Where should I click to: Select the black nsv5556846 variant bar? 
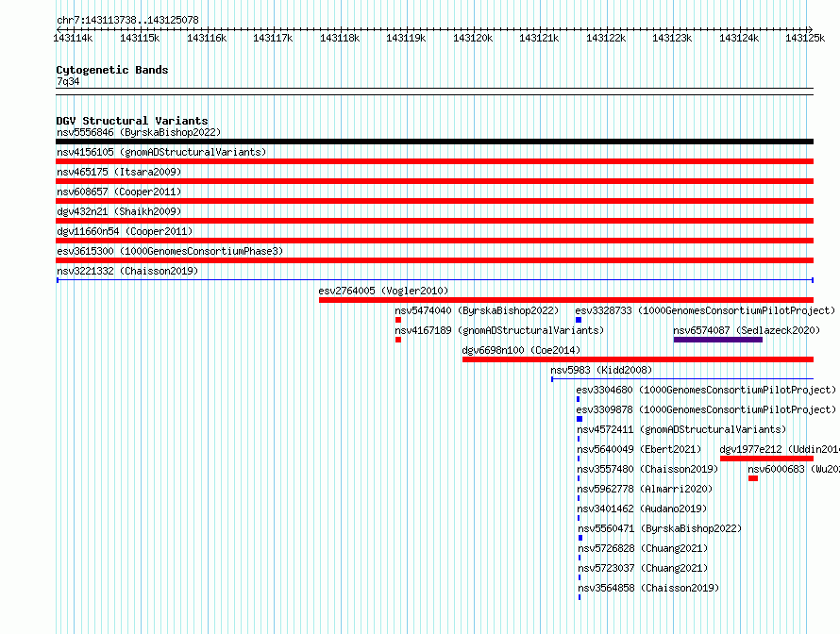click(x=434, y=142)
